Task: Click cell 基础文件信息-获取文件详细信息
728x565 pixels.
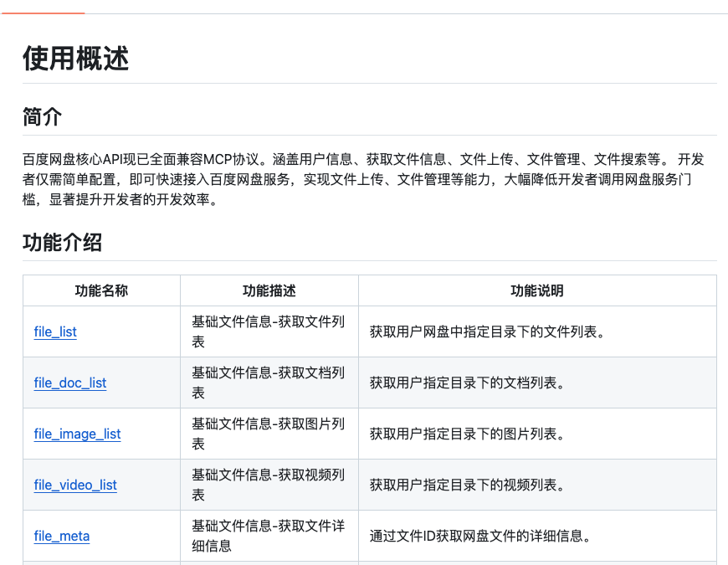Action: [x=269, y=536]
